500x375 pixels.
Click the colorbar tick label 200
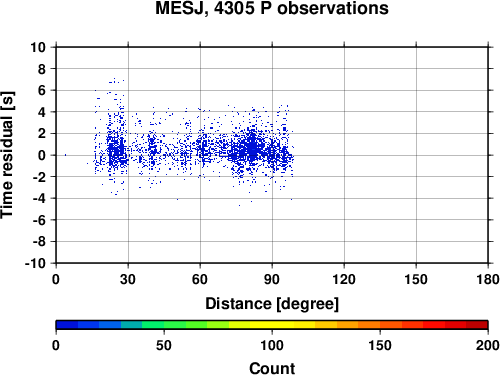488,345
